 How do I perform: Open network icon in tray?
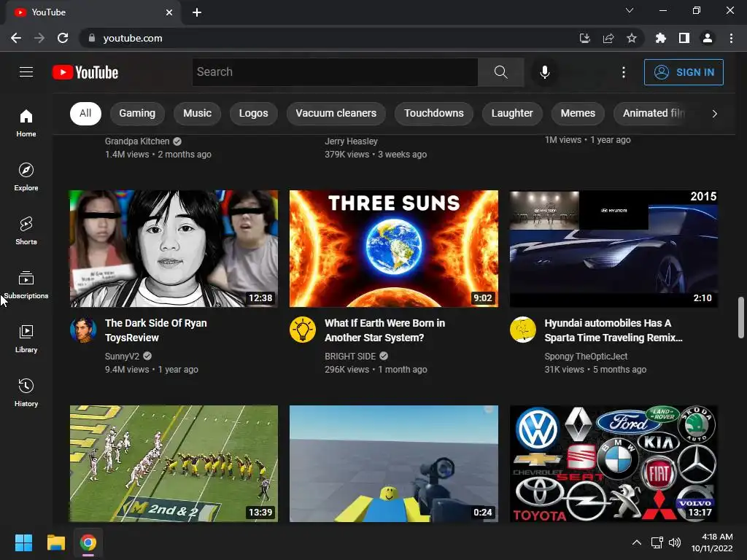[657, 542]
